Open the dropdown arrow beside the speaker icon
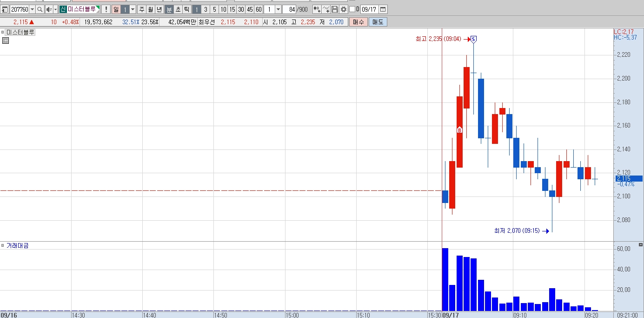The image size is (644, 318). 55,9
